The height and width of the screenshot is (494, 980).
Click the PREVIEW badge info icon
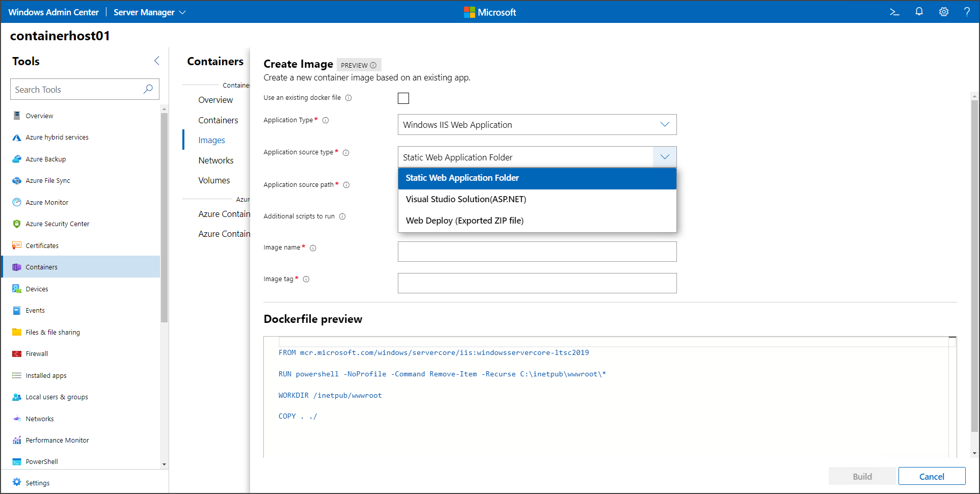(373, 65)
